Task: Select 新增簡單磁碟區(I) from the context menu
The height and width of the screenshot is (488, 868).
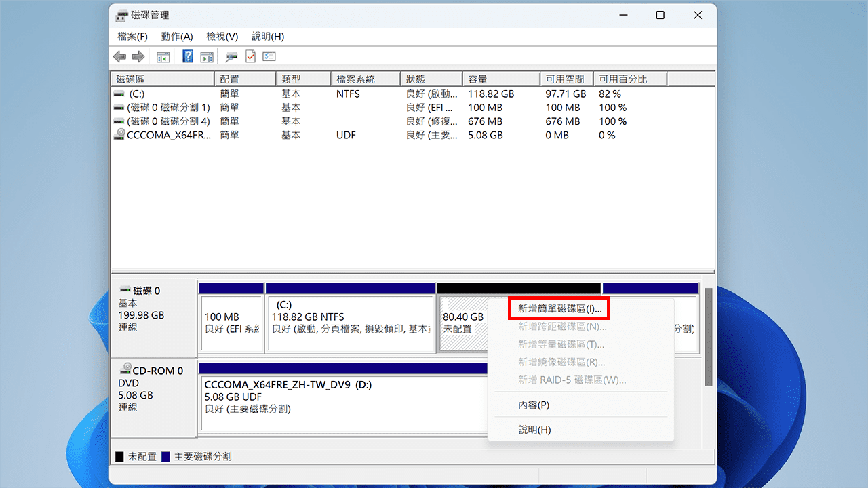Action: [x=559, y=308]
